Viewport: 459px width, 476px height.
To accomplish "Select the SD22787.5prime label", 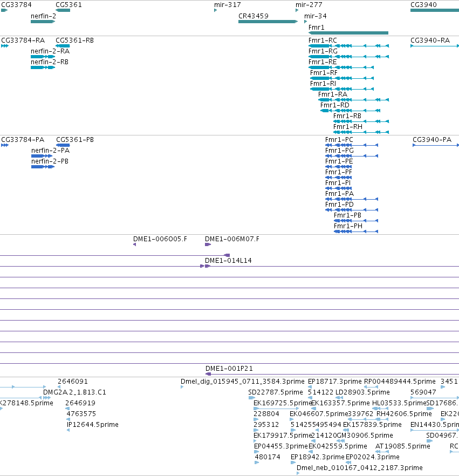I will 276,392.
